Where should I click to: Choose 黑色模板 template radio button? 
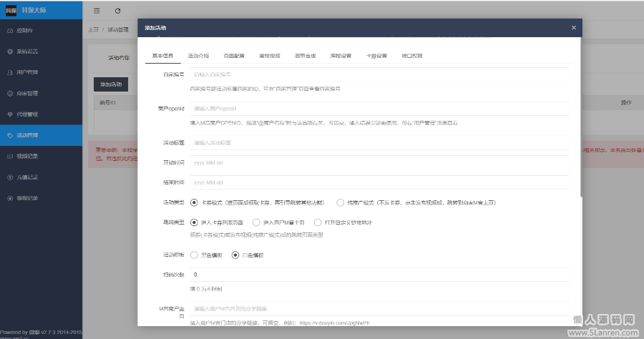[194, 255]
